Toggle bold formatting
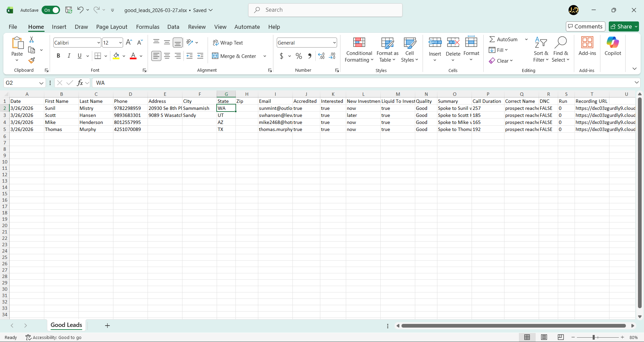 pyautogui.click(x=58, y=56)
